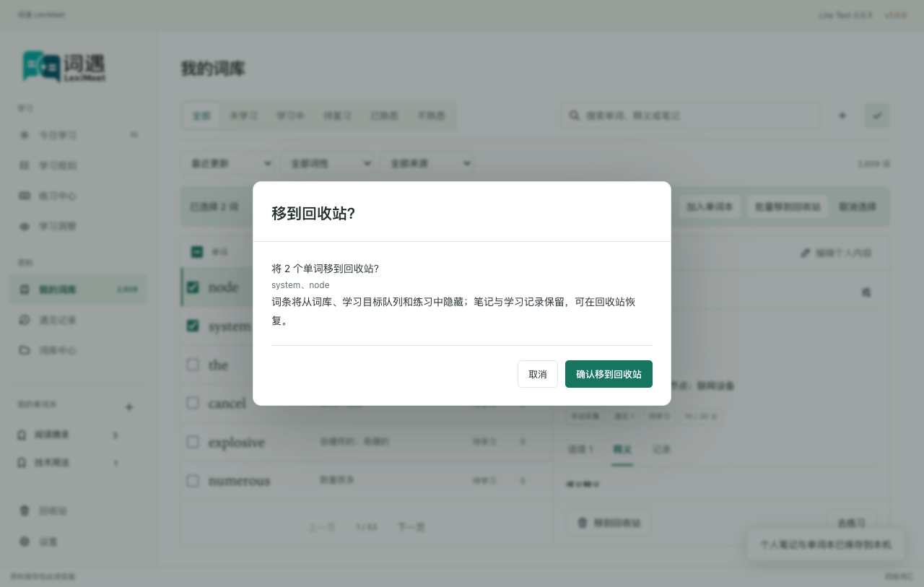924x587 pixels.
Task: Check the checkbox for the word 'the'
Action: pyautogui.click(x=193, y=365)
